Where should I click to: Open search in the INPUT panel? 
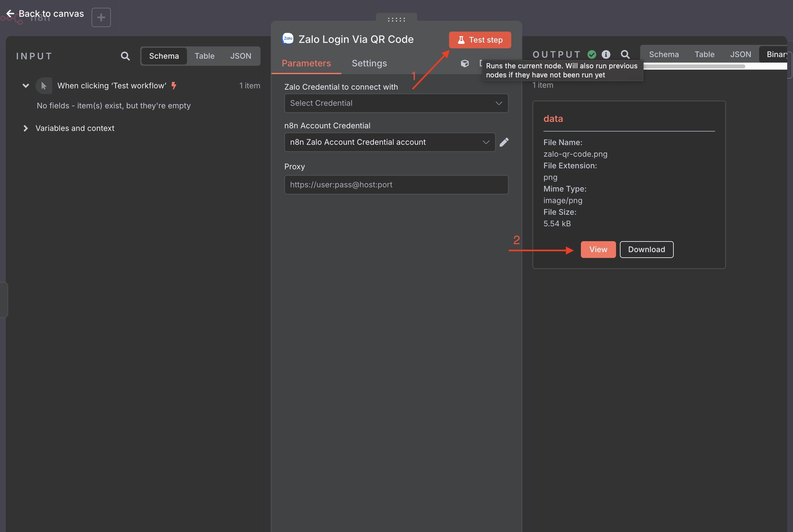[x=125, y=56]
